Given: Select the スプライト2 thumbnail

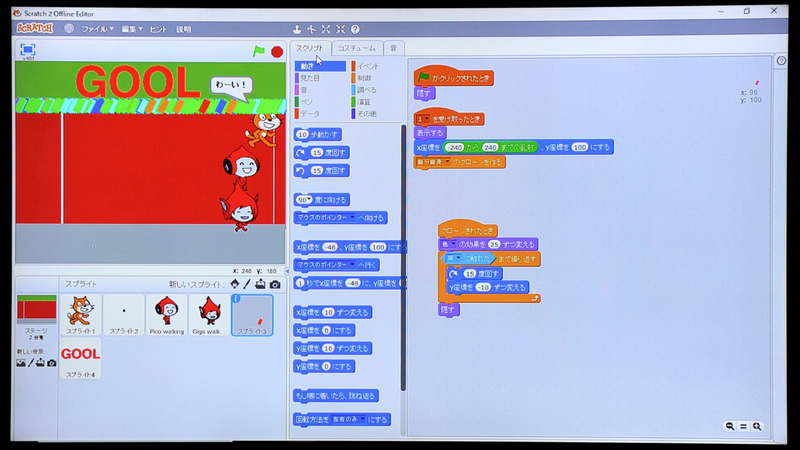Looking at the screenshot, I should pos(123,315).
